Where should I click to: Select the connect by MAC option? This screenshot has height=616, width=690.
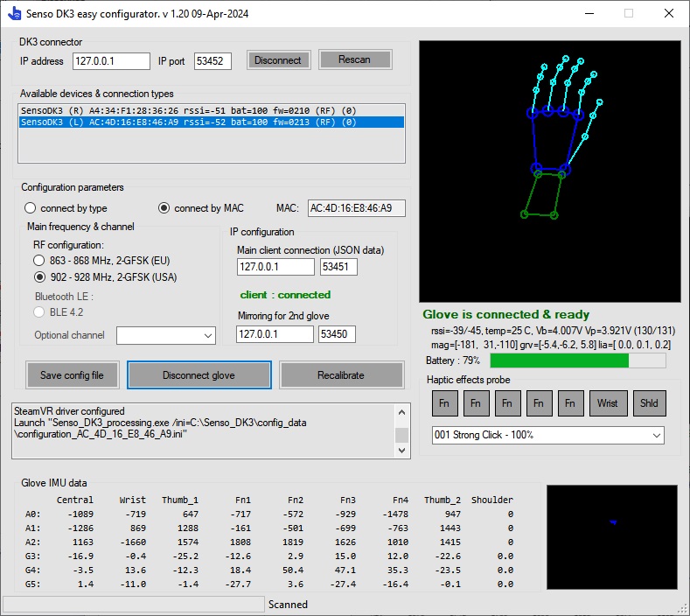pyautogui.click(x=164, y=208)
